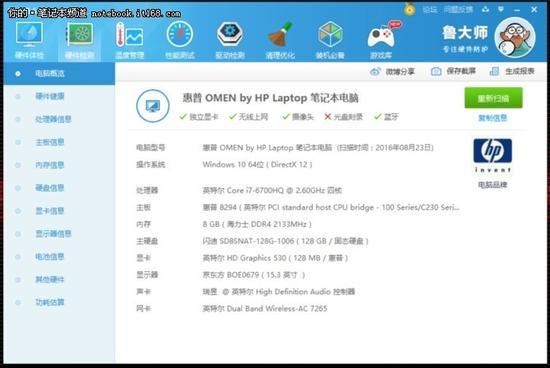
Task: Click the 独立显卡 check status
Action: point(199,117)
